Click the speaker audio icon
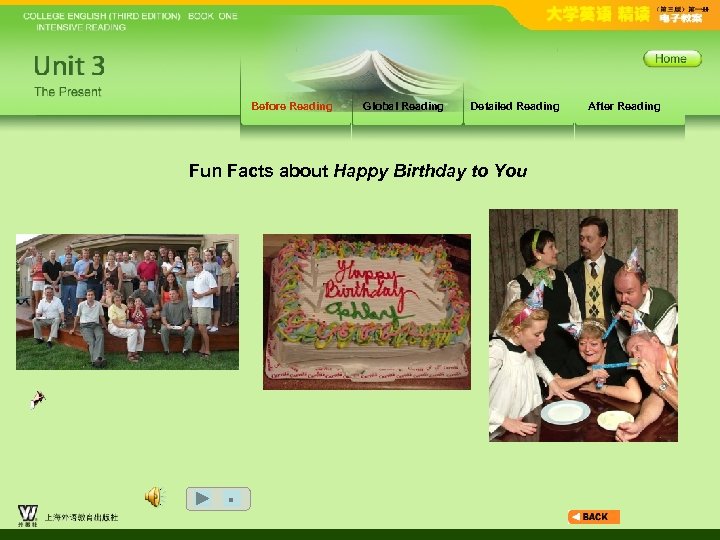 pos(155,497)
